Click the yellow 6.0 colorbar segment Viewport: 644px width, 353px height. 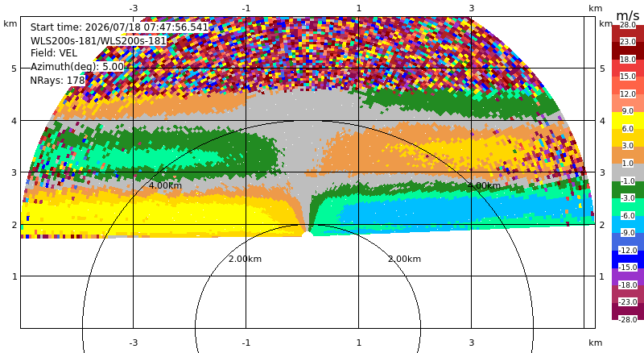628,121
